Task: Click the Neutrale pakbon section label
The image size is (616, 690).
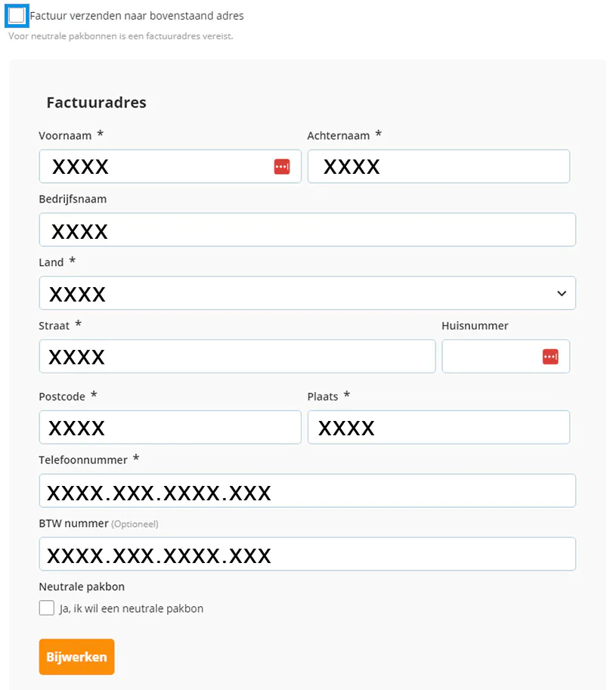Action: point(82,586)
